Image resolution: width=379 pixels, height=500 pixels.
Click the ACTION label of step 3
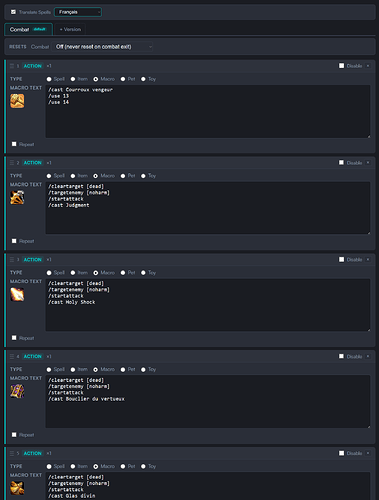[33, 260]
